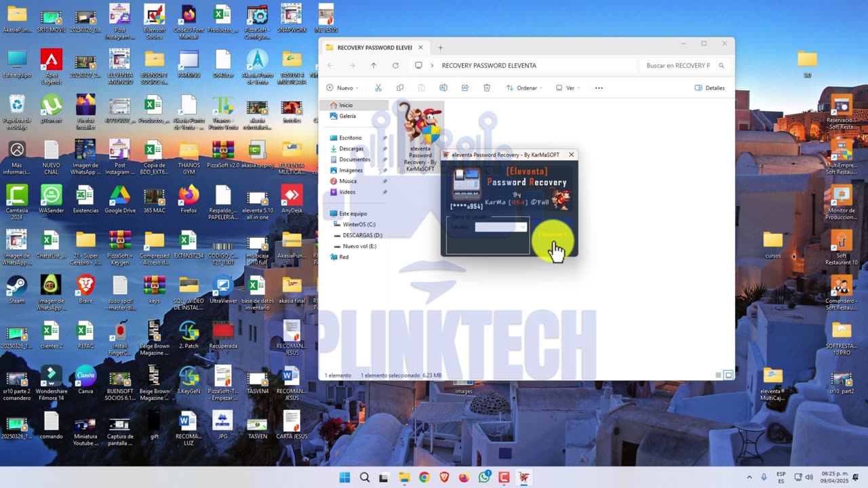Open the cursos folder on desktop

(x=773, y=244)
